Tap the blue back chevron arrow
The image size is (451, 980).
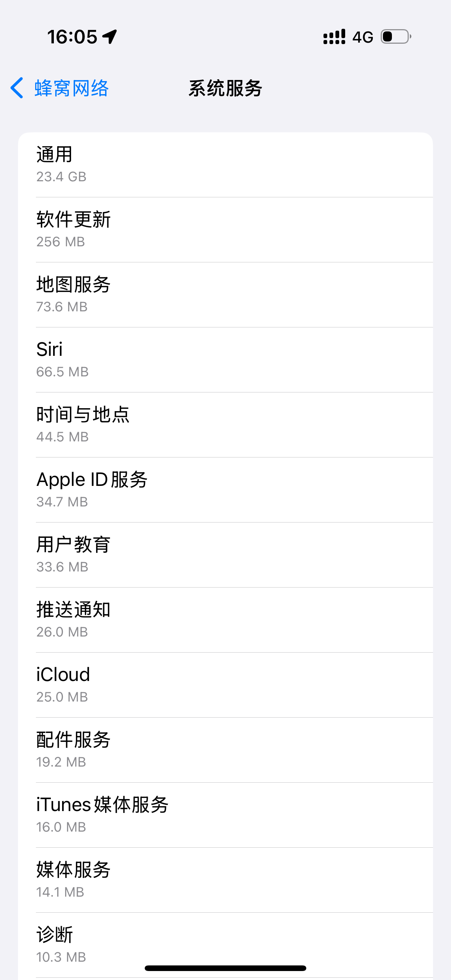pyautogui.click(x=17, y=88)
